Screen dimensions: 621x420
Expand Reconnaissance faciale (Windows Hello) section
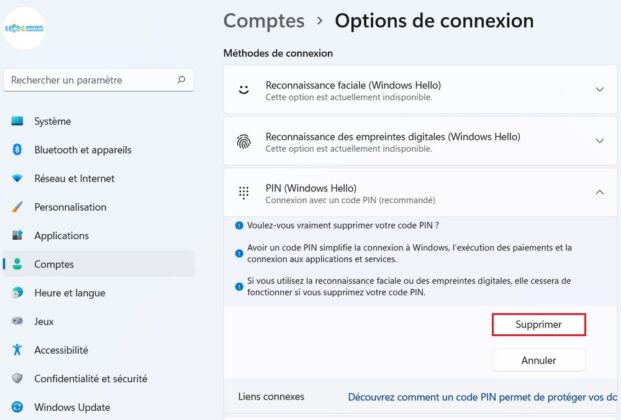pyautogui.click(x=599, y=90)
